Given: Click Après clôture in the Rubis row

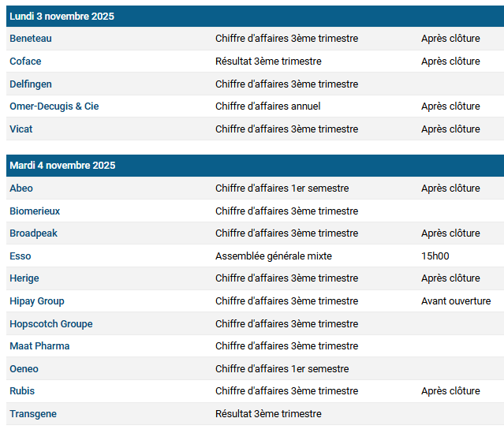Looking at the screenshot, I should click(450, 391).
